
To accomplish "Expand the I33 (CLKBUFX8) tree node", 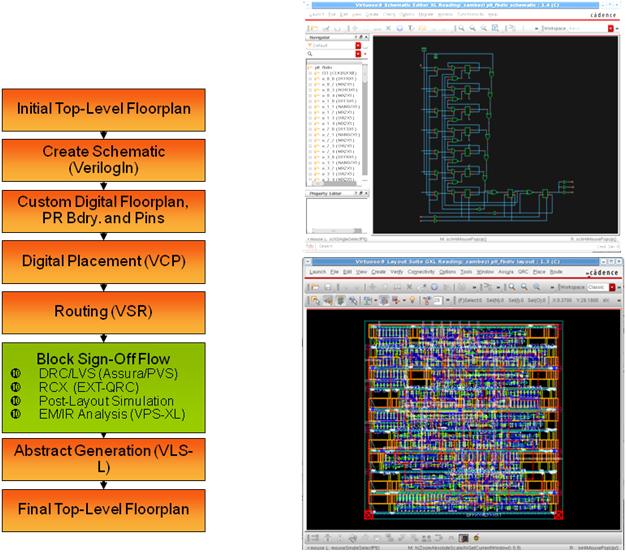I will [310, 73].
